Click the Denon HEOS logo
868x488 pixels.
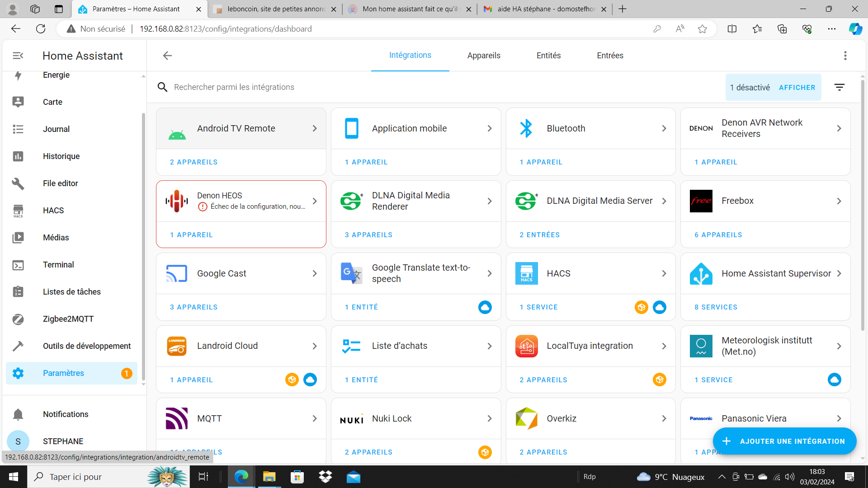[177, 201]
